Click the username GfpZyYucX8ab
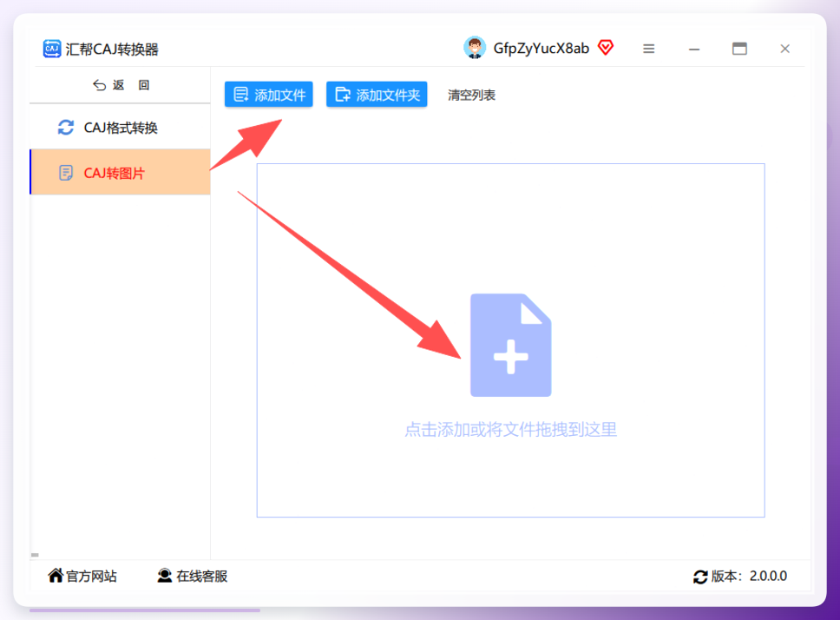The width and height of the screenshot is (840, 620). [x=541, y=49]
